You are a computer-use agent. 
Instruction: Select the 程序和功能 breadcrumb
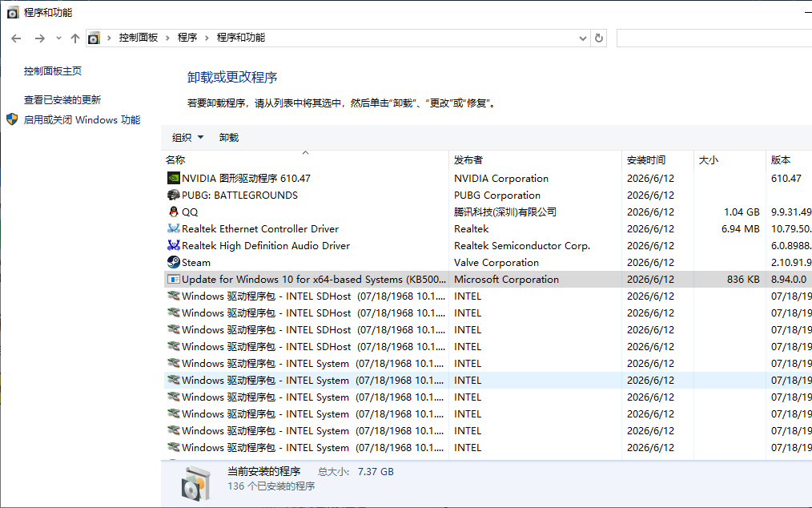241,38
